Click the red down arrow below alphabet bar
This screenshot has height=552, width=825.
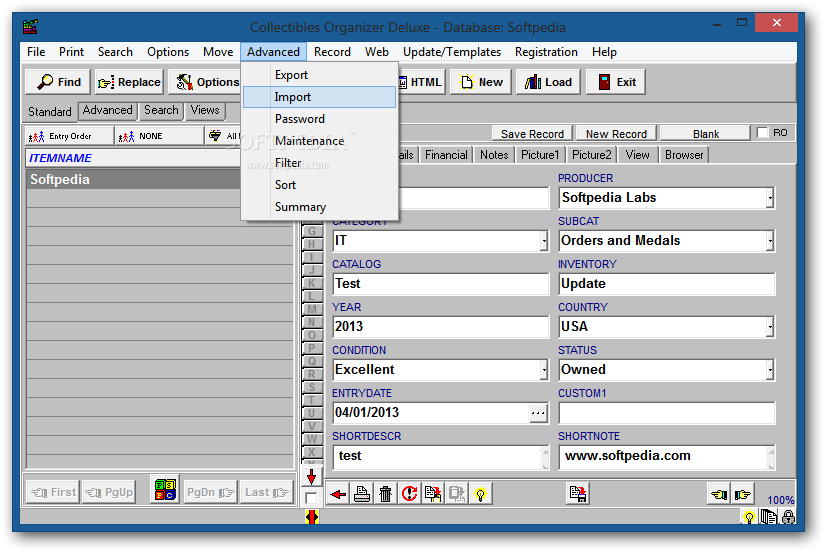[311, 477]
